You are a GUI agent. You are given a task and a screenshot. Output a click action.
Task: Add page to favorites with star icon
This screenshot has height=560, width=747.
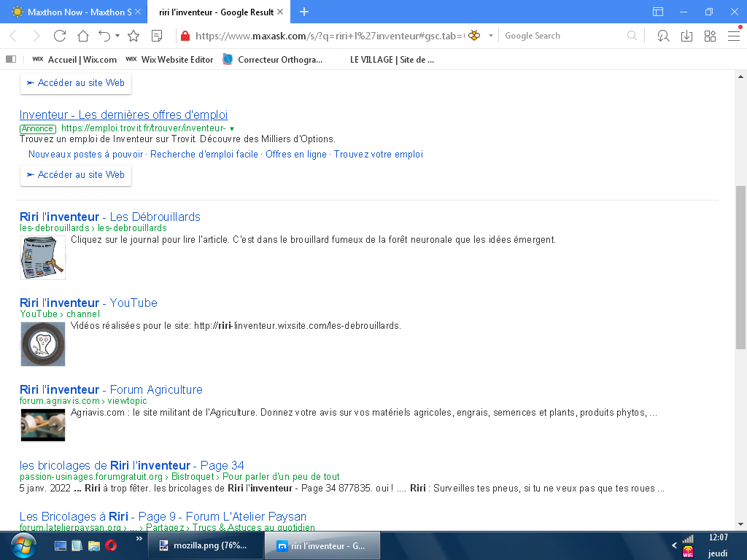coord(133,36)
